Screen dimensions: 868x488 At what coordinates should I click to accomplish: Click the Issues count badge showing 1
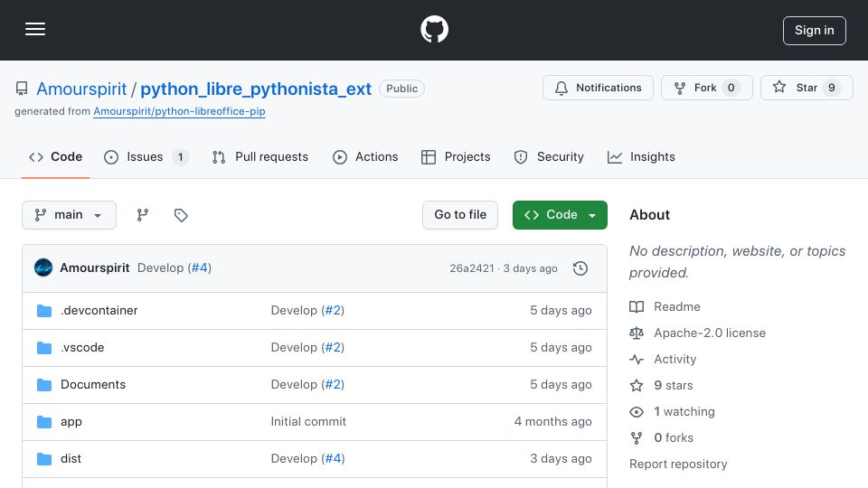tap(180, 157)
